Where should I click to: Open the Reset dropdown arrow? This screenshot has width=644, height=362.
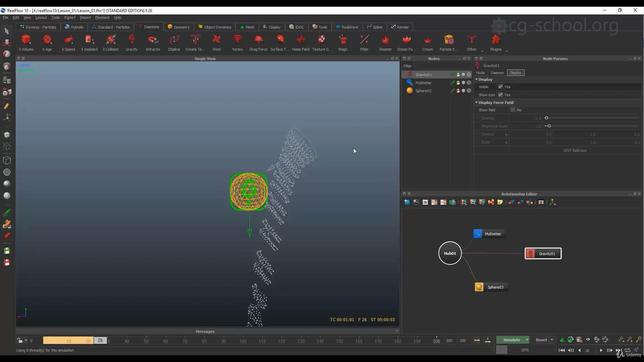(552, 340)
